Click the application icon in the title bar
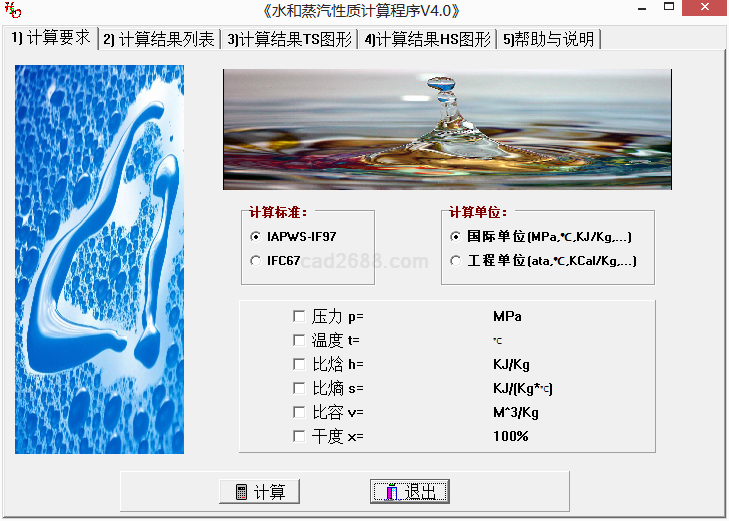This screenshot has width=729, height=521. pos(13,13)
